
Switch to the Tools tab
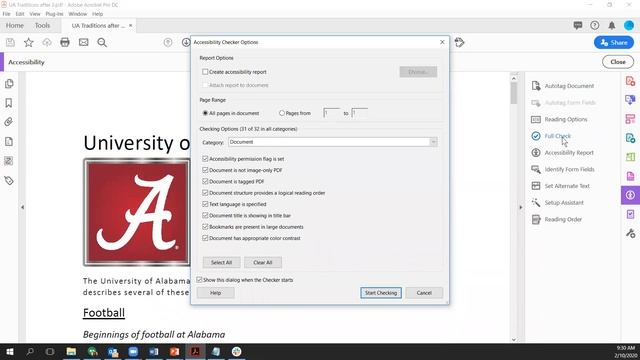pyautogui.click(x=42, y=25)
